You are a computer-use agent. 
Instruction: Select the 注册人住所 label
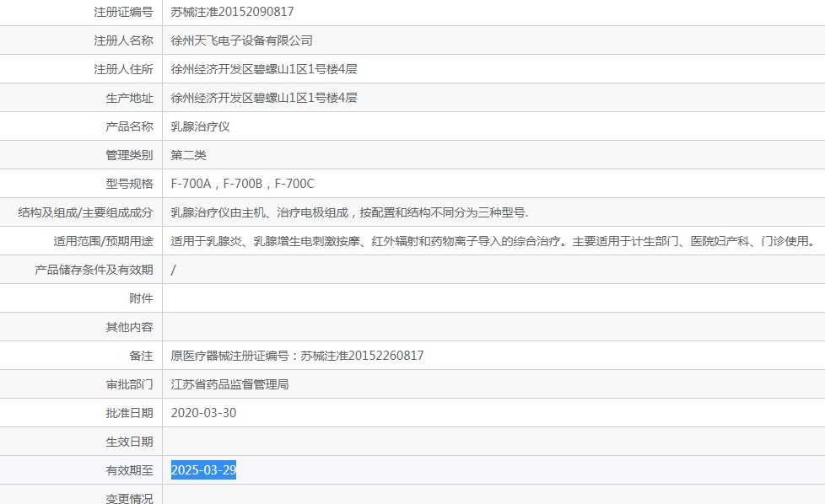[x=123, y=69]
